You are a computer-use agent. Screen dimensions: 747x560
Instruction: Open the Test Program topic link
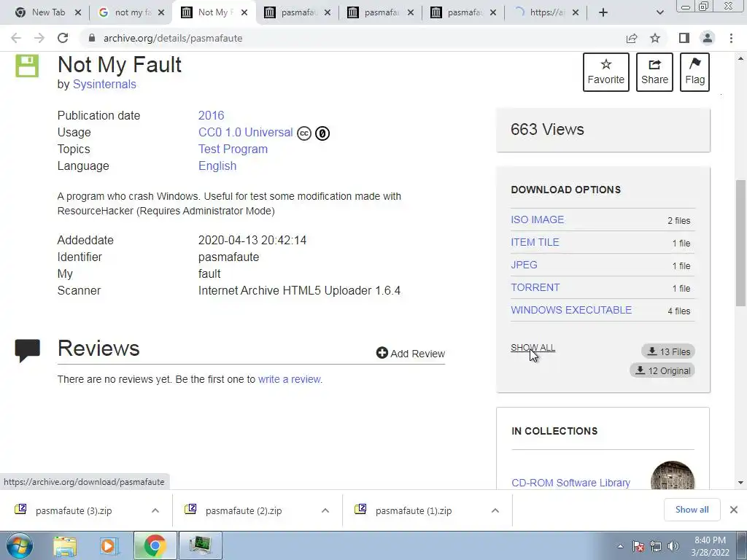(233, 149)
